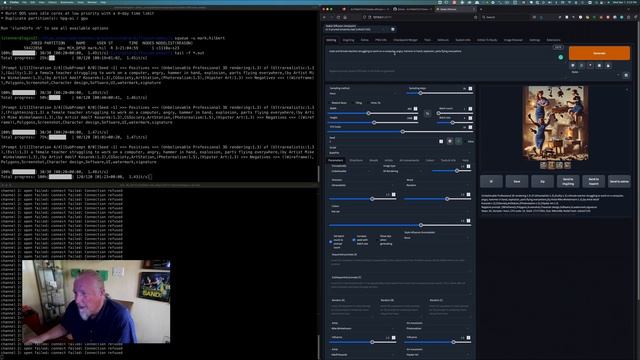This screenshot has width=640, height=360.
Task: Go back in the browser
Action: [324, 17]
